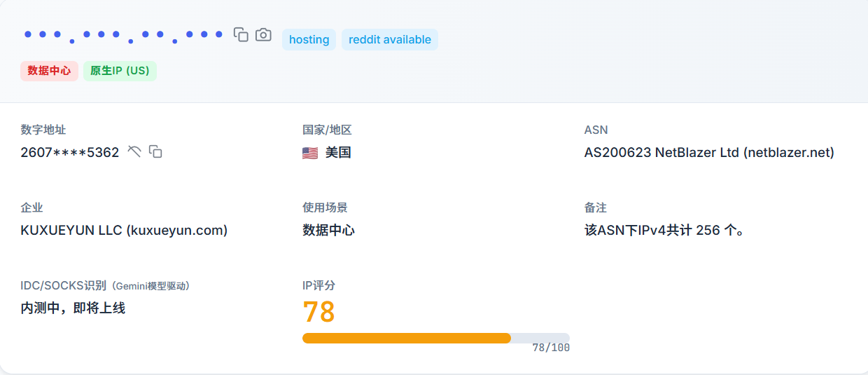This screenshot has height=375, width=868.
Task: Open the AS200623 NetBlazer Ltd entry
Action: tap(708, 152)
